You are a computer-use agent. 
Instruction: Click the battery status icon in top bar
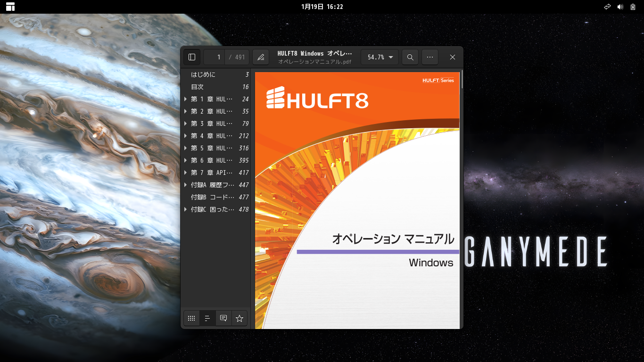(633, 7)
